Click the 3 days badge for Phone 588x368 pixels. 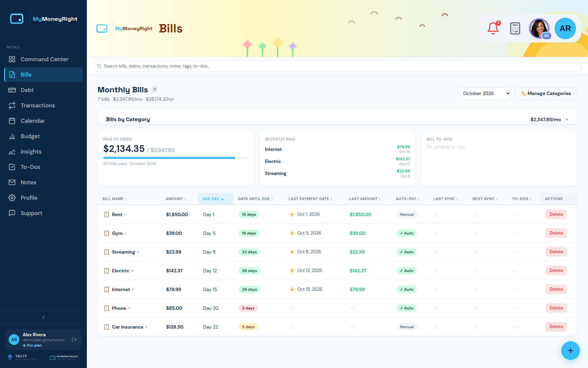[248, 308]
